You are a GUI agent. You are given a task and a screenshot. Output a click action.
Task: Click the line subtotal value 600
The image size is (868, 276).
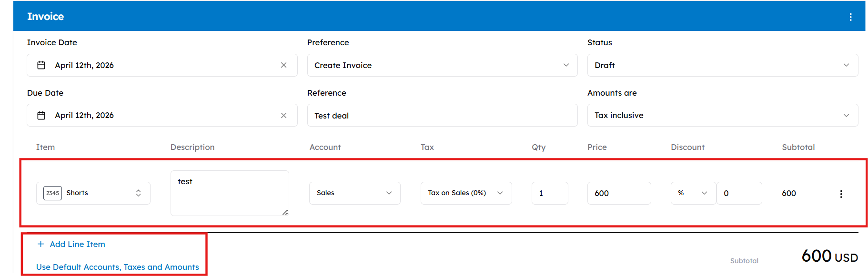click(789, 193)
